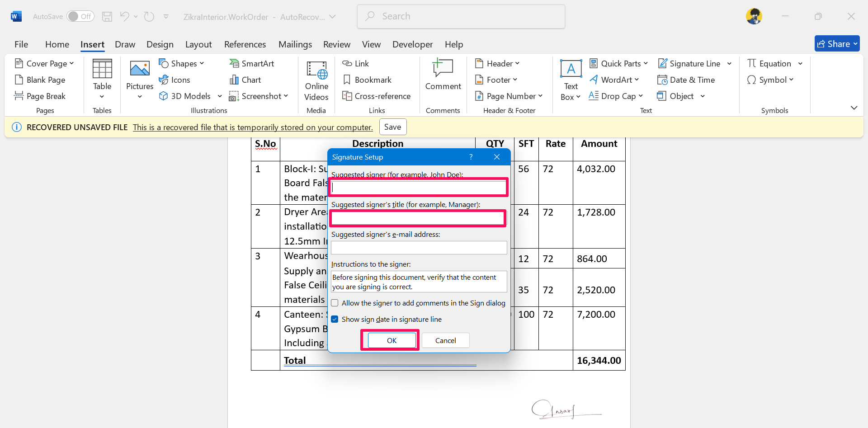The width and height of the screenshot is (868, 428).
Task: Click the Search box in title bar
Action: point(461,17)
